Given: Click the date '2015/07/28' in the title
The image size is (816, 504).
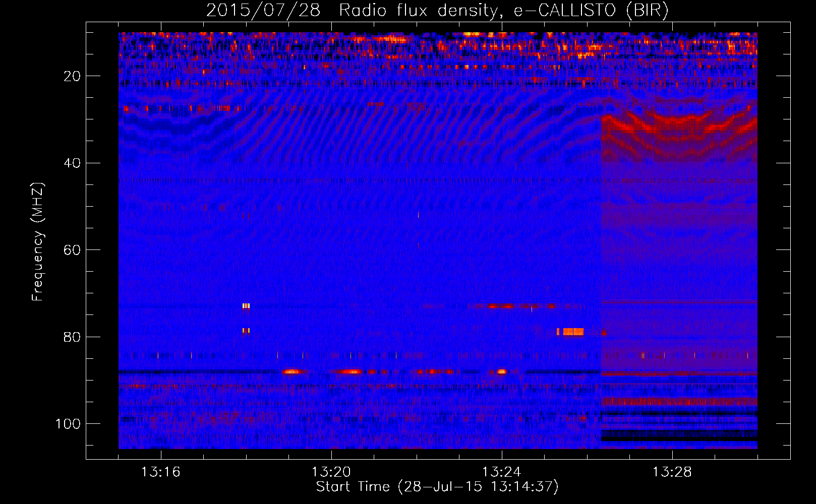Looking at the screenshot, I should 263,10.
